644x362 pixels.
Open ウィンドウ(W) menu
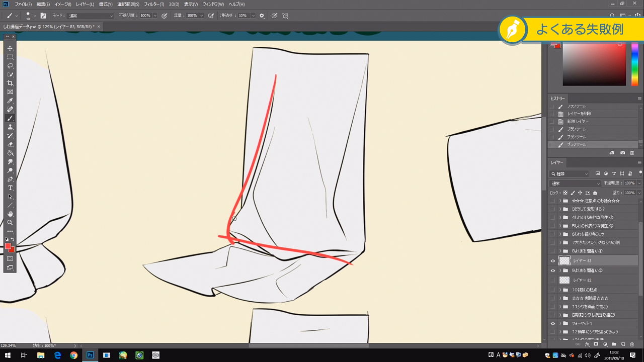213,4
